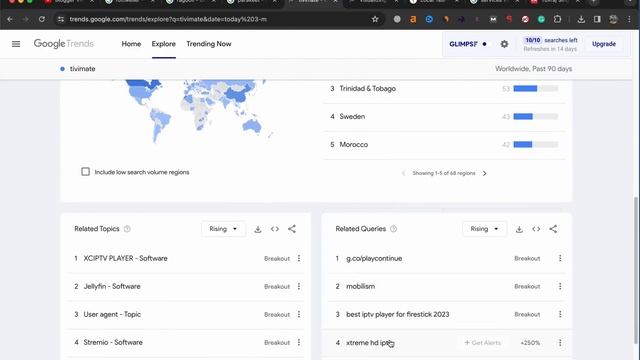Go to the Home tab
Viewport: 640px width, 360px height.
(x=131, y=44)
